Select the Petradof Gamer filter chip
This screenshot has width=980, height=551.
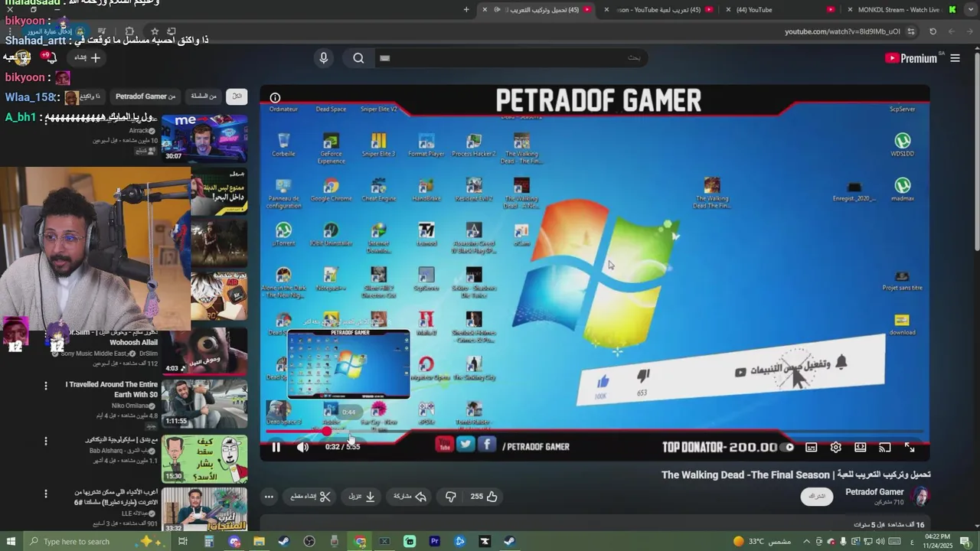(145, 96)
